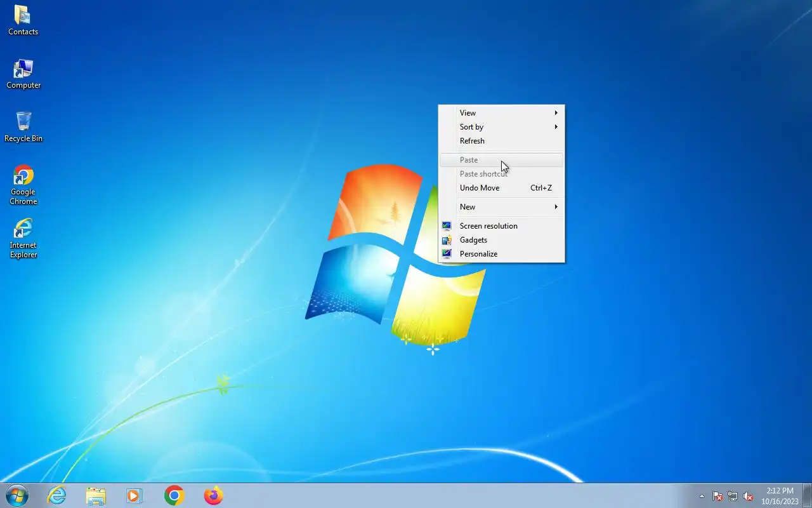Click the Screen resolution monitor icon
Image resolution: width=812 pixels, height=508 pixels.
(447, 226)
